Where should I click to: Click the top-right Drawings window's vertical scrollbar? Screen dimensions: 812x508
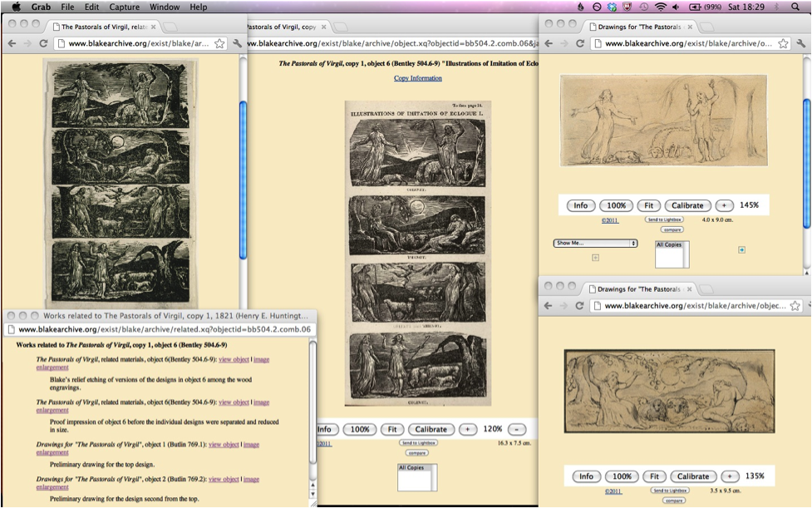(807, 163)
